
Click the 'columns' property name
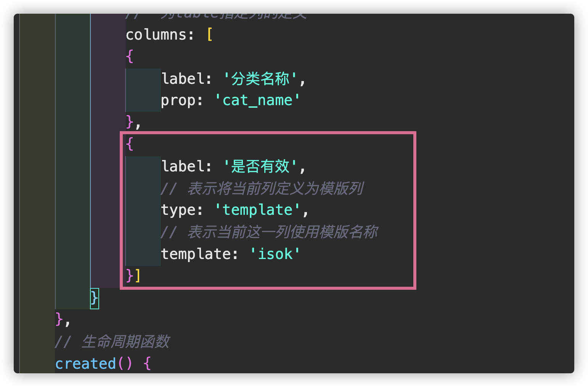156,35
